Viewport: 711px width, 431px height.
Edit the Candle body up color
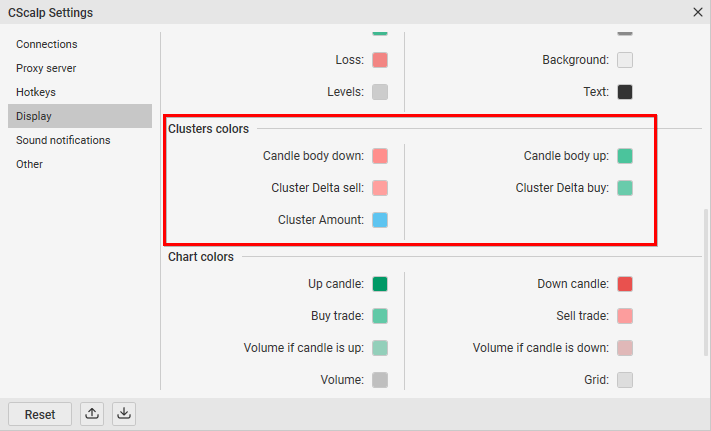pos(625,156)
